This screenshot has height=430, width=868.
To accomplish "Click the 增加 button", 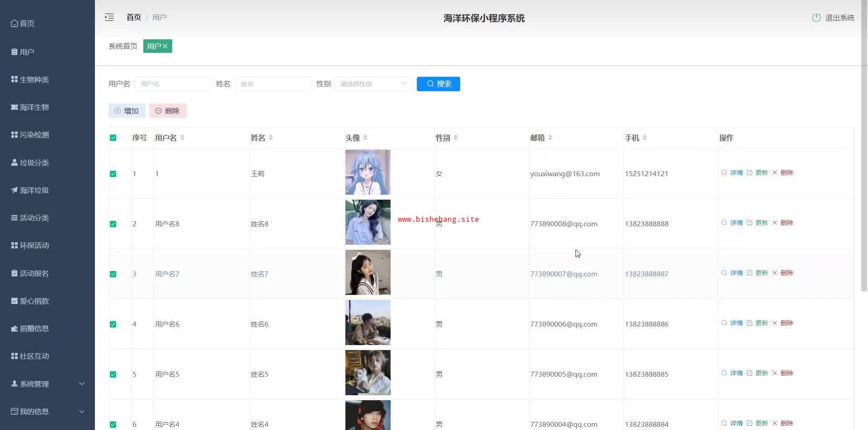I will coord(127,111).
